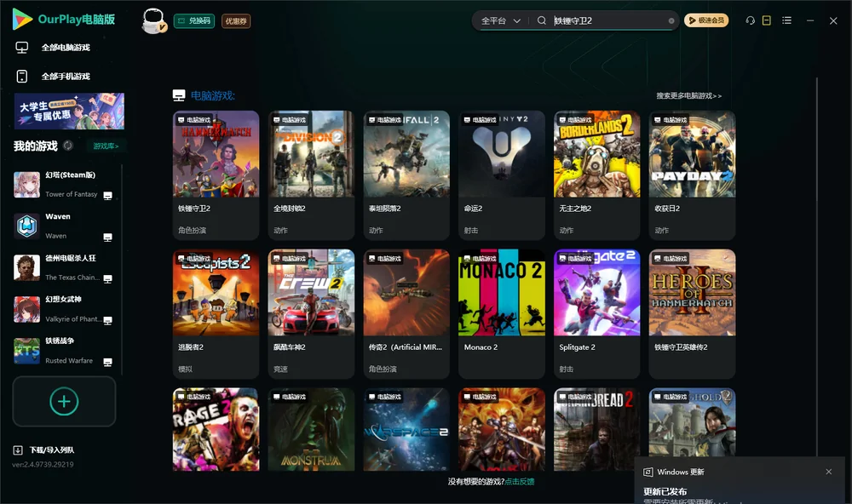This screenshot has height=504, width=852.
Task: Click the download queue icon
Action: coord(18,450)
